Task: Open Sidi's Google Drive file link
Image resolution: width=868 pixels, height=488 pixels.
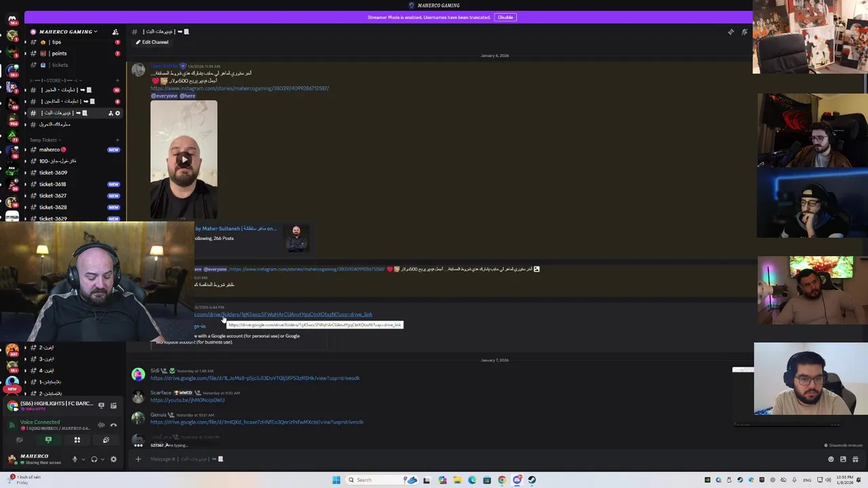Action: click(255, 378)
